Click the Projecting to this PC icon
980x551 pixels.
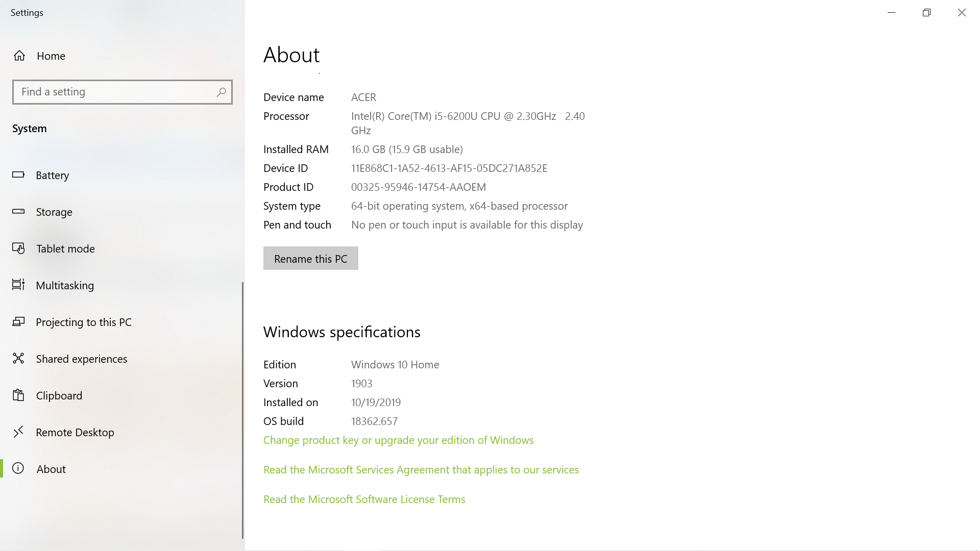18,321
